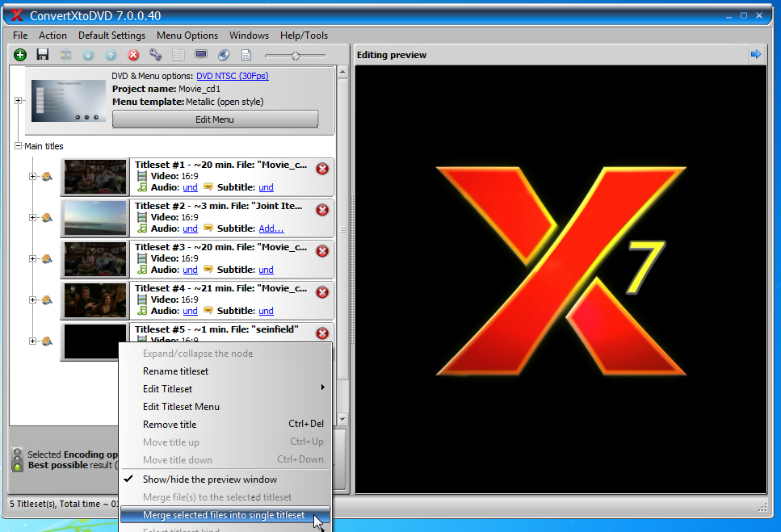Click the tree scrollbar down arrow
This screenshot has width=781, height=532.
342,419
